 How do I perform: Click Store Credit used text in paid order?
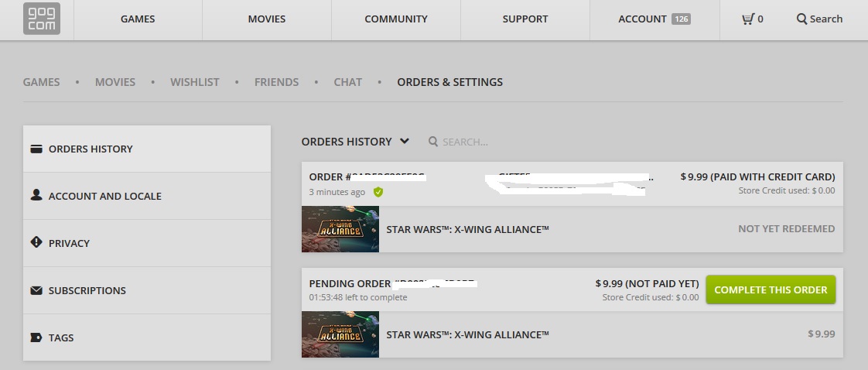click(787, 190)
